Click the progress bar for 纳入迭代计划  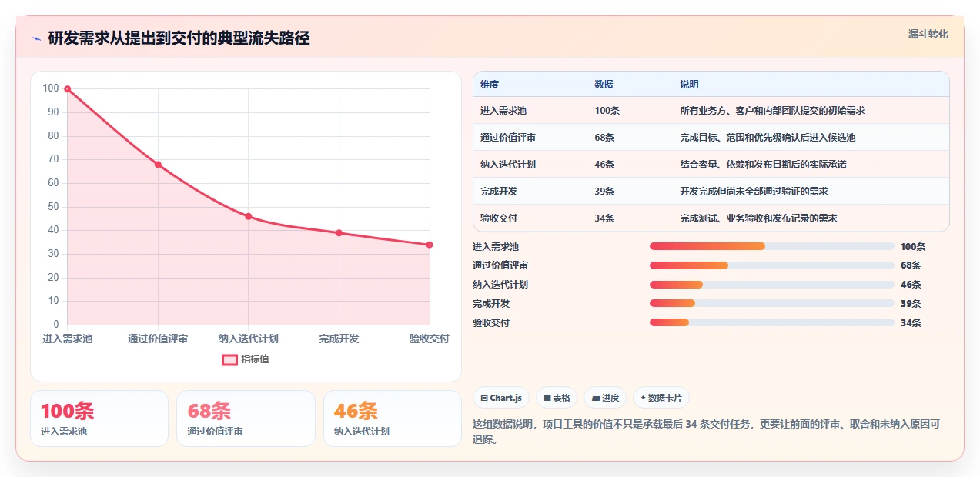point(772,285)
